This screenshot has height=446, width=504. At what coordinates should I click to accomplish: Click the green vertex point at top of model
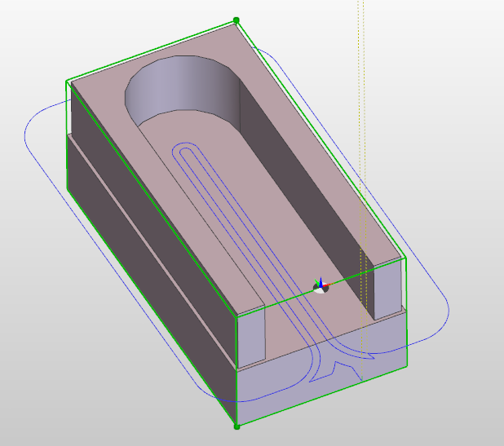click(237, 20)
